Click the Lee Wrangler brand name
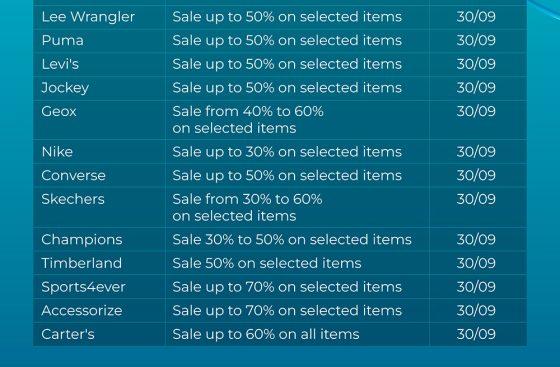The height and width of the screenshot is (367, 560). pyautogui.click(x=88, y=17)
